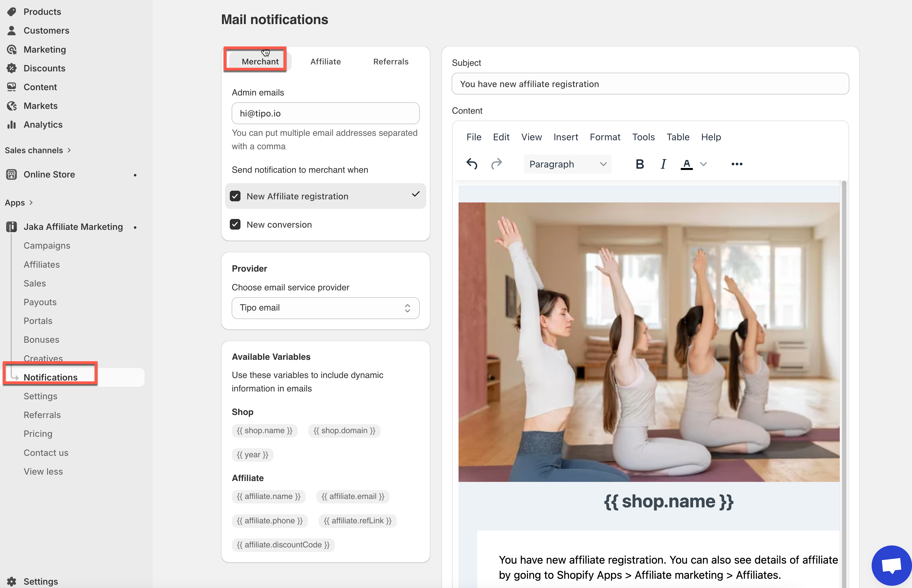Open the Tipo email provider dropdown
Viewport: 912px width, 588px height.
click(325, 308)
